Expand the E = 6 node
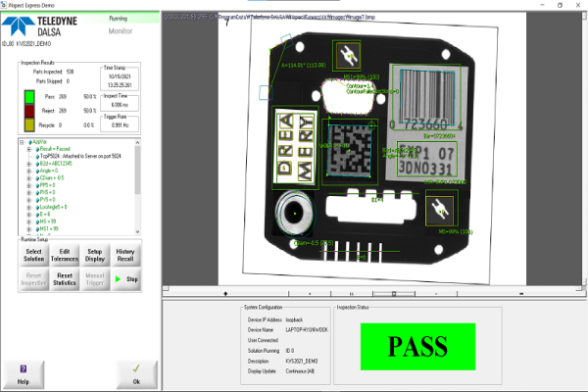Viewport: 588px width, 392px height. click(28, 215)
